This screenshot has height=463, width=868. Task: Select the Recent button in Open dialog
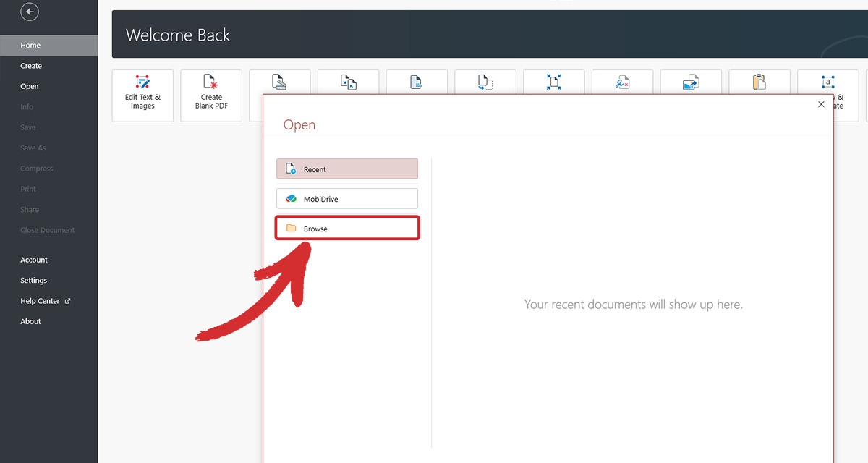[x=347, y=169]
